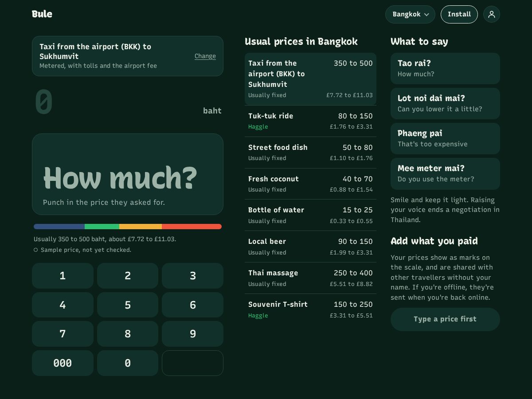Click the green segment of price scale
This screenshot has height=399, width=532.
coord(102,227)
